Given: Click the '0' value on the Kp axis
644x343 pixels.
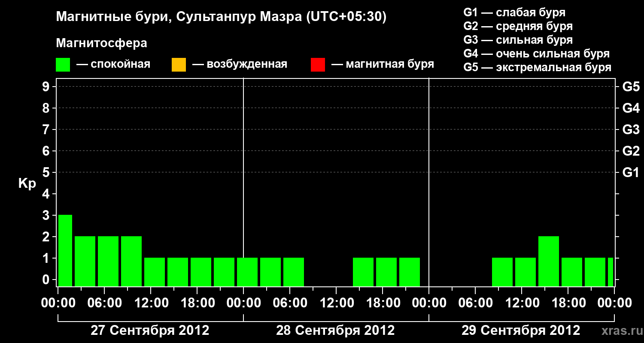Looking at the screenshot, I should click(47, 280).
